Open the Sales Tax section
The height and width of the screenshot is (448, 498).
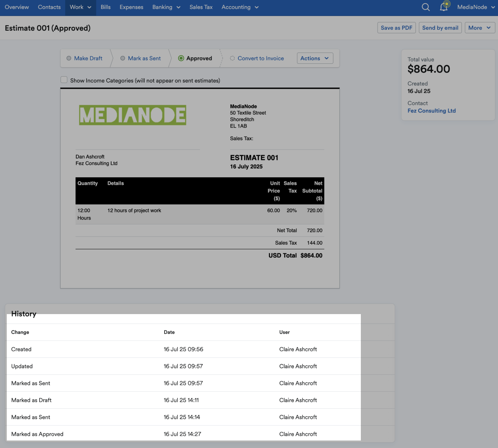[201, 7]
